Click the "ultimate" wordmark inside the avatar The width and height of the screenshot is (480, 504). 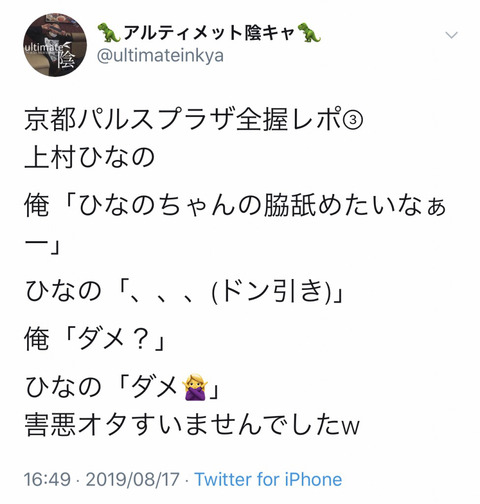[x=43, y=48]
